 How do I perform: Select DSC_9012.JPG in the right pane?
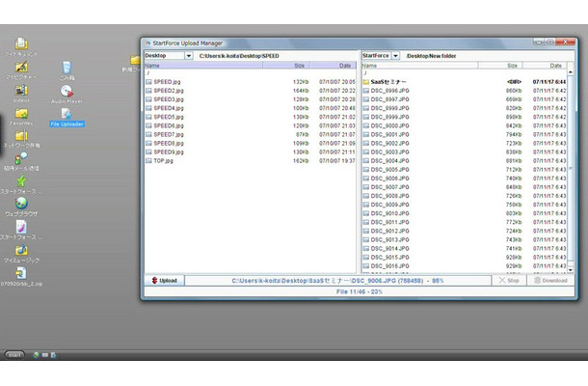(x=465, y=231)
